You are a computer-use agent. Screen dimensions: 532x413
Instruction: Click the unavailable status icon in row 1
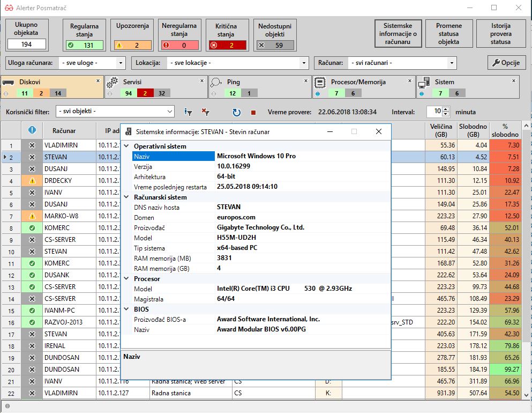(32, 145)
